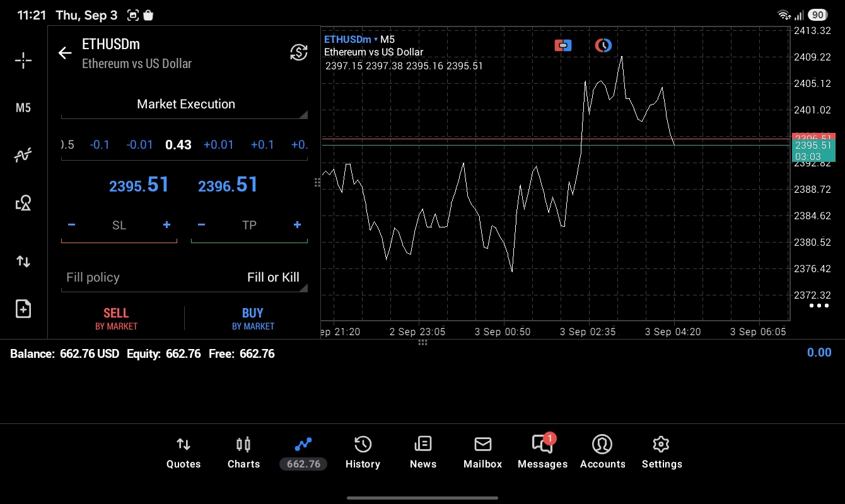Grab the horizontal panel divider handle below chart

coord(422,343)
